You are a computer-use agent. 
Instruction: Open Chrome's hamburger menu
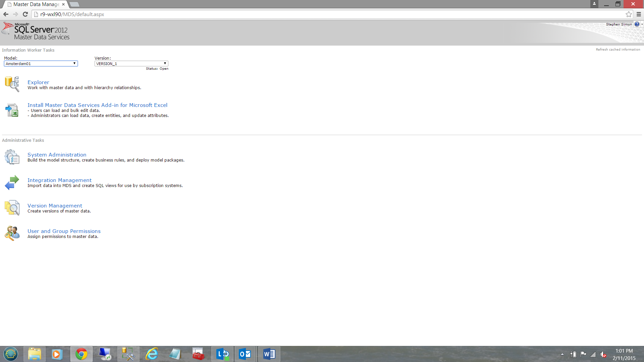pyautogui.click(x=639, y=14)
